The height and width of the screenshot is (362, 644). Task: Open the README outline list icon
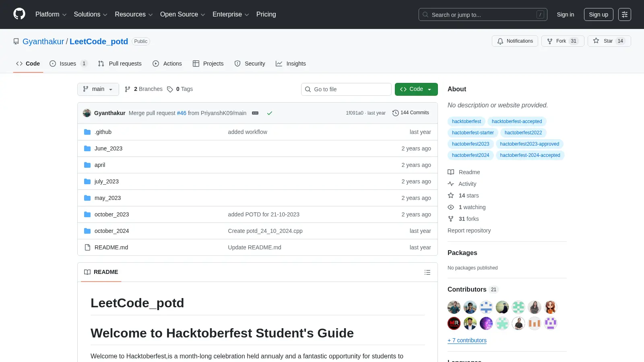pyautogui.click(x=427, y=272)
